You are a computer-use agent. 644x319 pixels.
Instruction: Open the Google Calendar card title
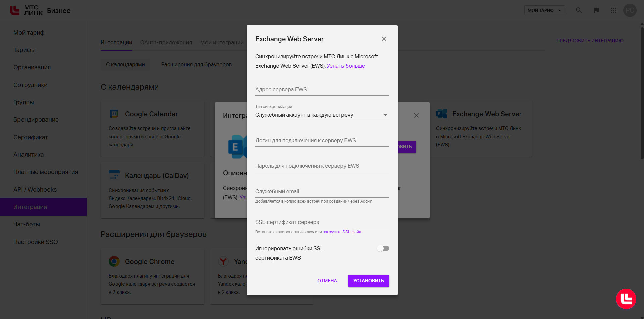click(151, 114)
